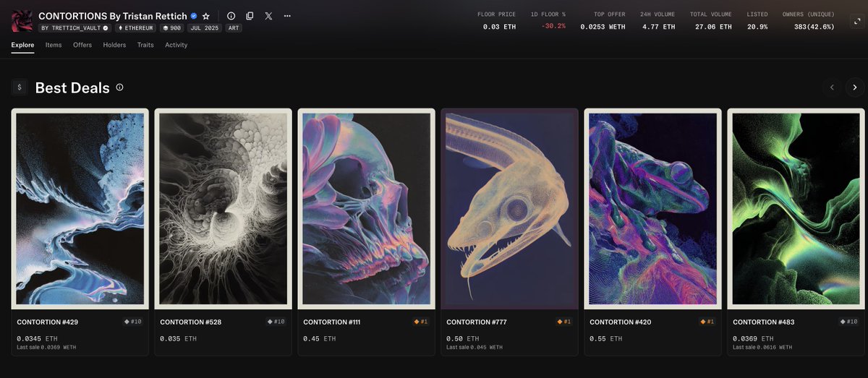Click the blue verified badge beside collection title
Viewport: 868px width, 378px height.
point(194,16)
